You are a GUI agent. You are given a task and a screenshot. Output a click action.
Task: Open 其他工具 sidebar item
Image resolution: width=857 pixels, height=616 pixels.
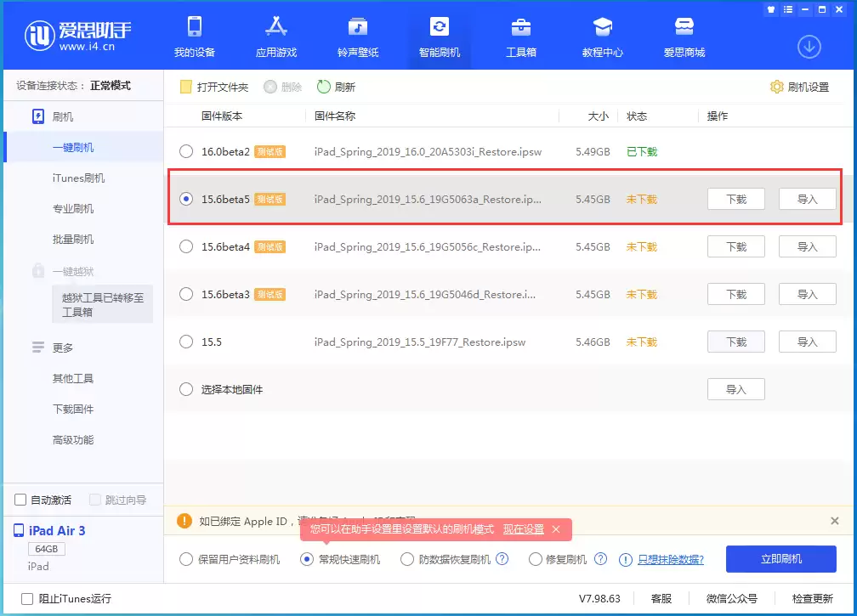(x=73, y=378)
